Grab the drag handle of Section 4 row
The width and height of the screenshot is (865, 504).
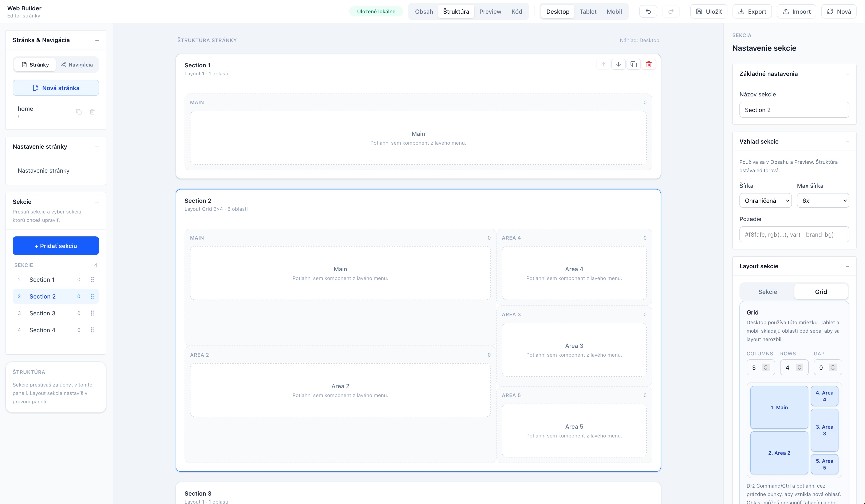92,330
